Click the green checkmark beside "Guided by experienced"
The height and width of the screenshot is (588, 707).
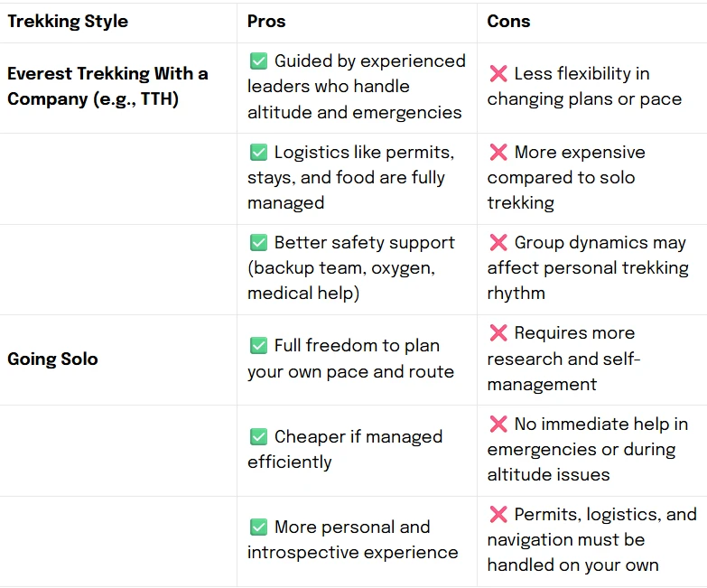click(258, 61)
